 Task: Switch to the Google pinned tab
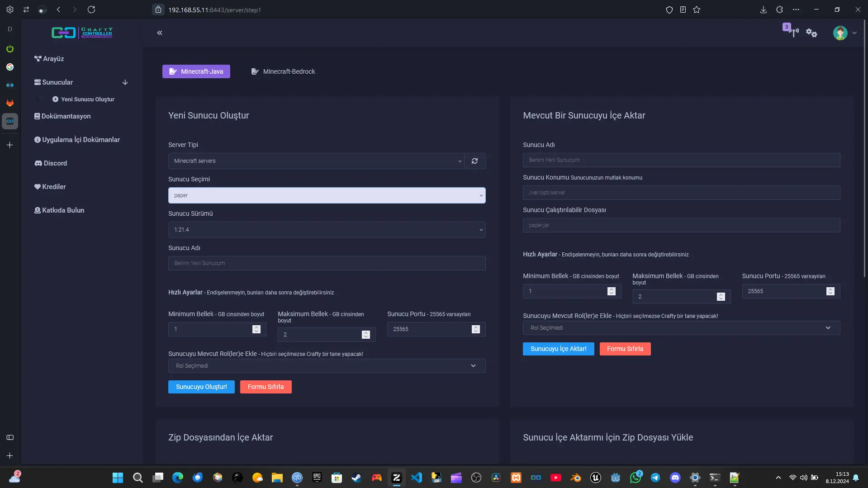tap(10, 67)
